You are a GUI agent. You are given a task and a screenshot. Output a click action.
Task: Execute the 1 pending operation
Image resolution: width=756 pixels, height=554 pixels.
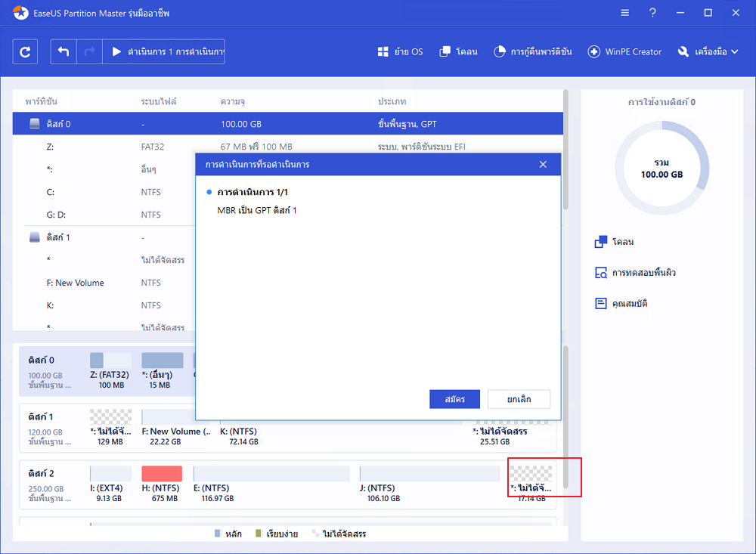pos(164,51)
